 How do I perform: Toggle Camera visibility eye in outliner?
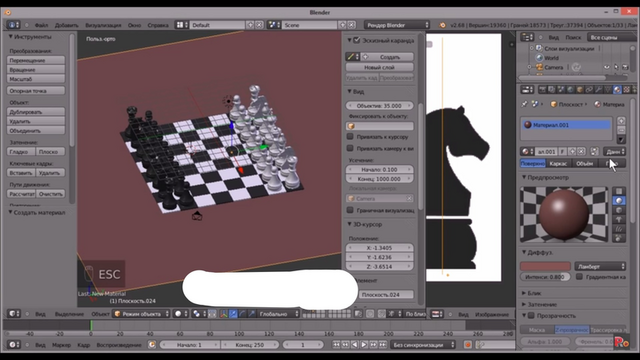[607, 67]
